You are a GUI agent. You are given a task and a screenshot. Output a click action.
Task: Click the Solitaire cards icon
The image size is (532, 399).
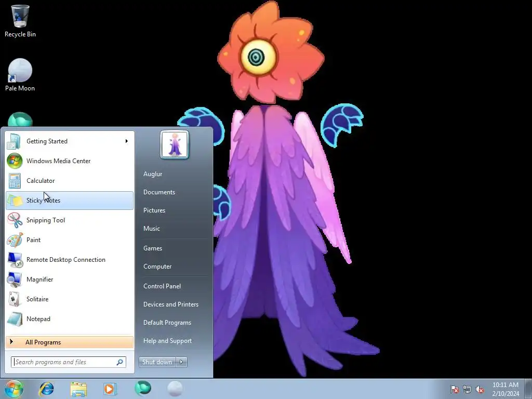15,299
